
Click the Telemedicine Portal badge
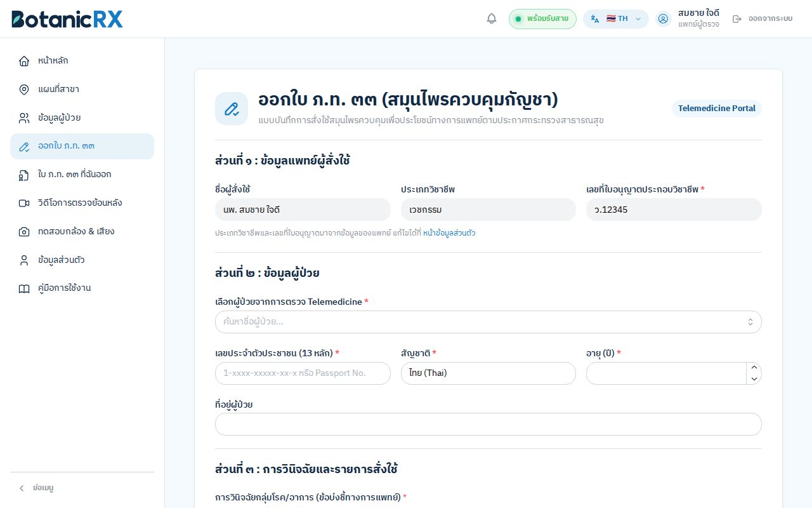tap(717, 109)
